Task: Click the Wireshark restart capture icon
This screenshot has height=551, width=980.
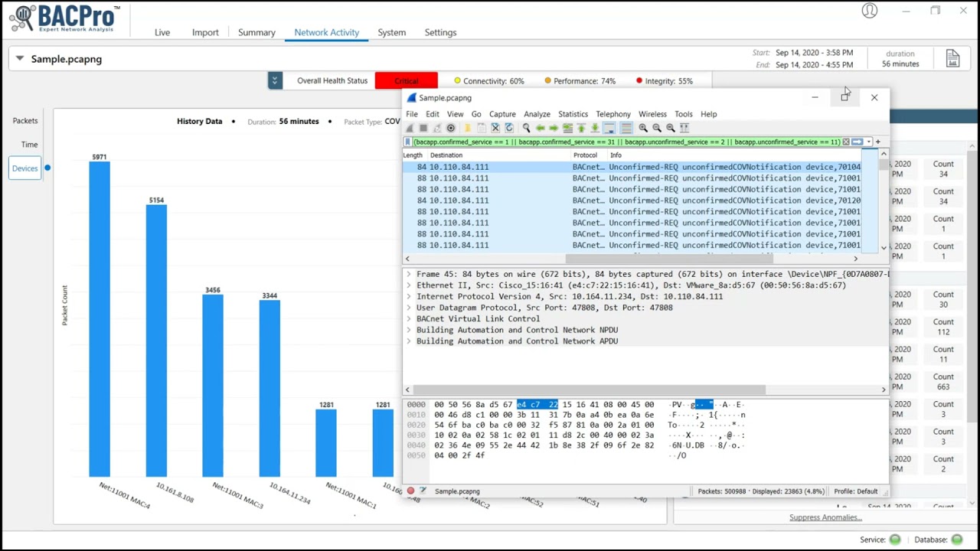Action: click(437, 128)
